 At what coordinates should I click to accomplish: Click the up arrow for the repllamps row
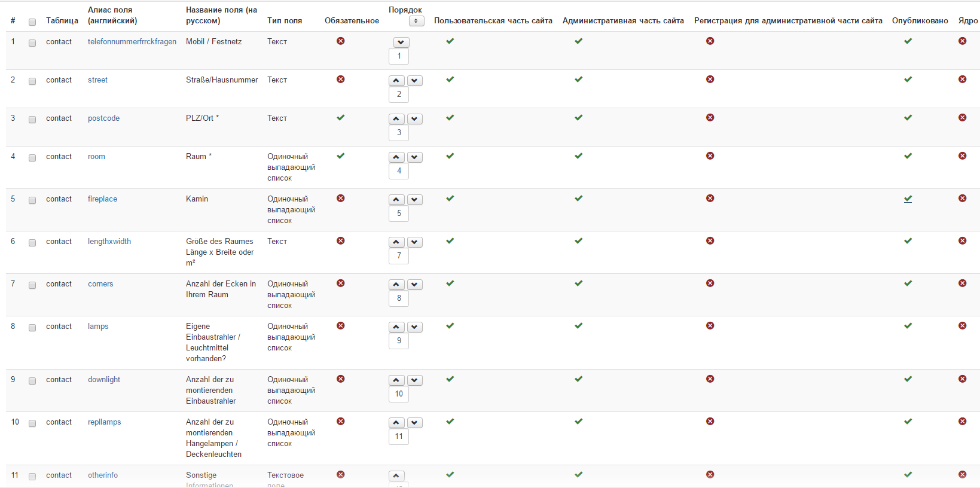[396, 423]
